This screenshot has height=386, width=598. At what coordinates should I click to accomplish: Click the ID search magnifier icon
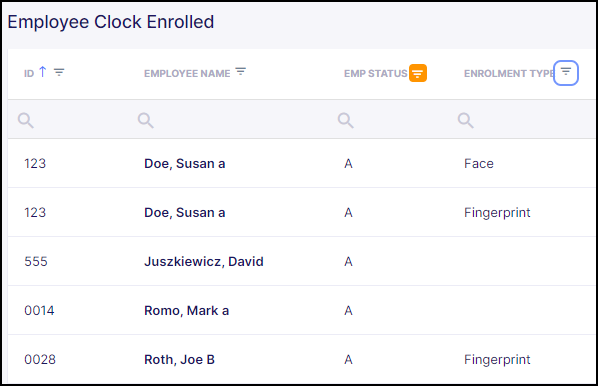[x=26, y=120]
